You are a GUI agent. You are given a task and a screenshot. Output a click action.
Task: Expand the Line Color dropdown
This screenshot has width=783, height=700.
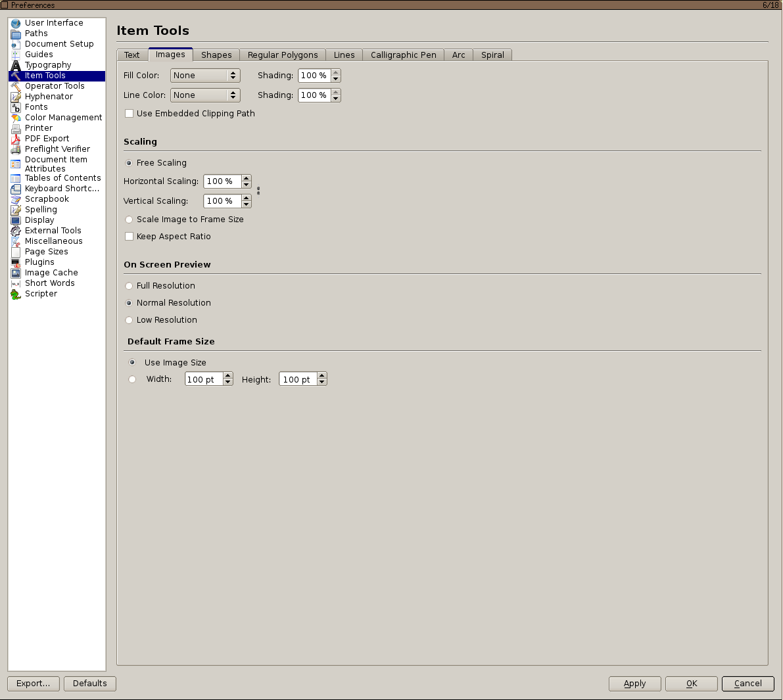pos(205,95)
